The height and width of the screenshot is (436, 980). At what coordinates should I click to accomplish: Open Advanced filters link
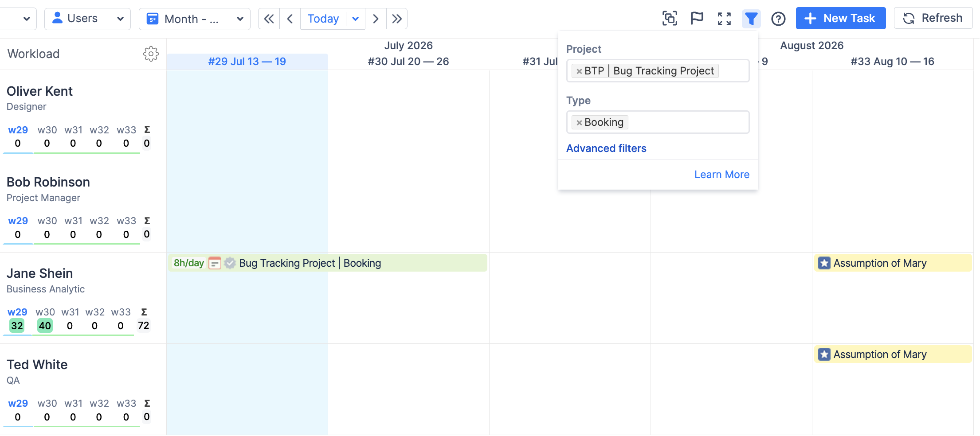(606, 148)
